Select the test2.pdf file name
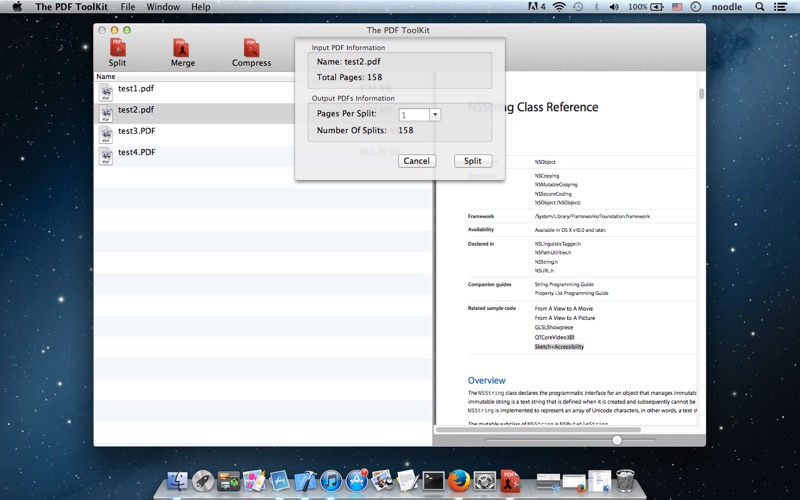The image size is (800, 500). (136, 110)
